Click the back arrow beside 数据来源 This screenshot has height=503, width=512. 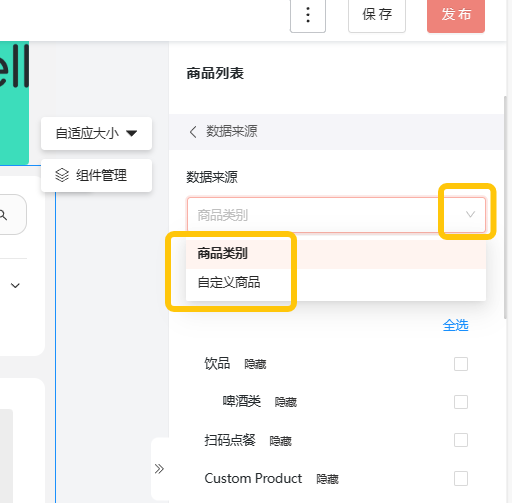pyautogui.click(x=193, y=132)
